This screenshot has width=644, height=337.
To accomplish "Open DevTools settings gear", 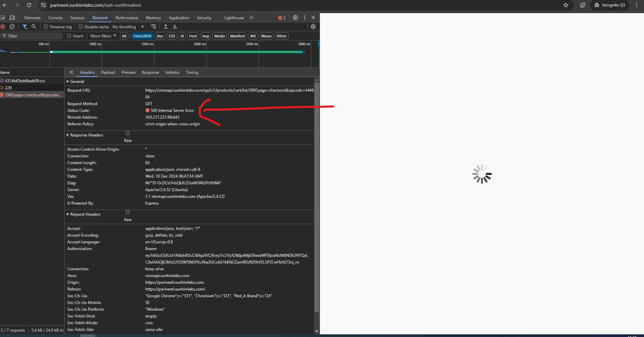I will tap(295, 18).
